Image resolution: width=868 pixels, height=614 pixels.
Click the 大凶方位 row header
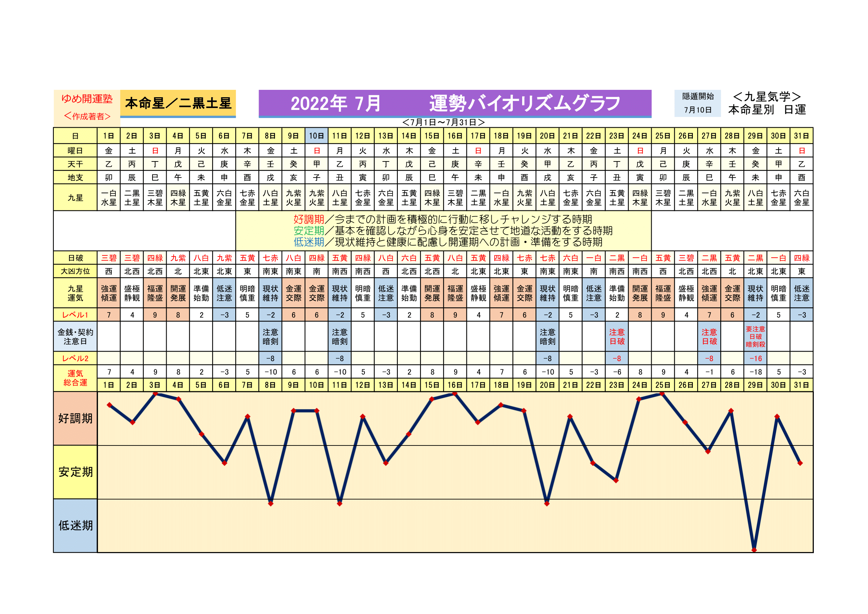pyautogui.click(x=75, y=271)
